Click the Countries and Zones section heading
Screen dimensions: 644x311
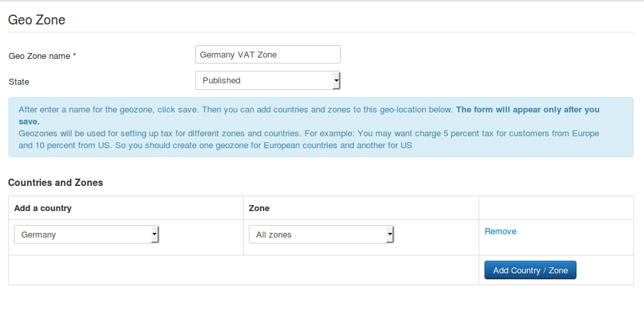(x=56, y=183)
